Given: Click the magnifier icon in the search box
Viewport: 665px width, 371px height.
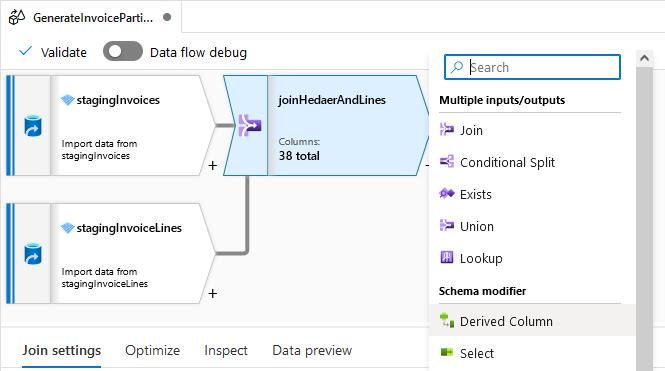Looking at the screenshot, I should click(x=457, y=67).
